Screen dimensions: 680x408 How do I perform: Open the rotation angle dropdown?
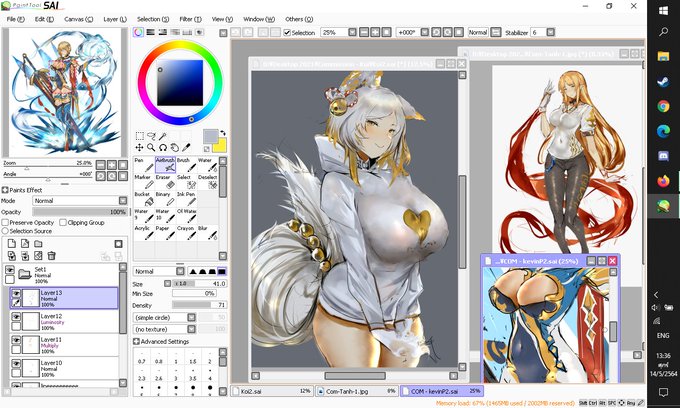425,33
